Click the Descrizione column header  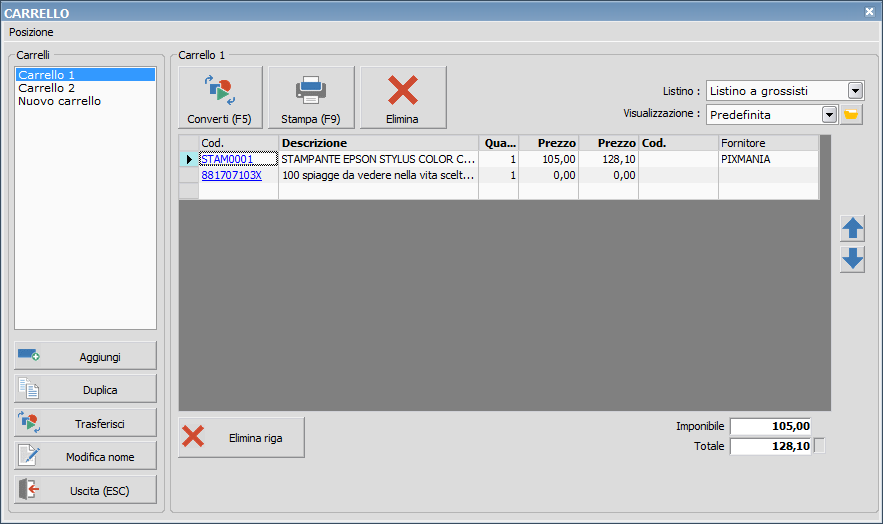378,143
